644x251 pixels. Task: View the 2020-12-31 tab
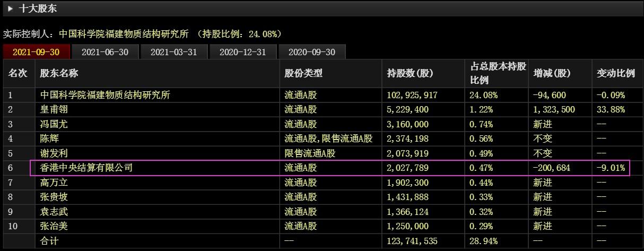tap(242, 52)
